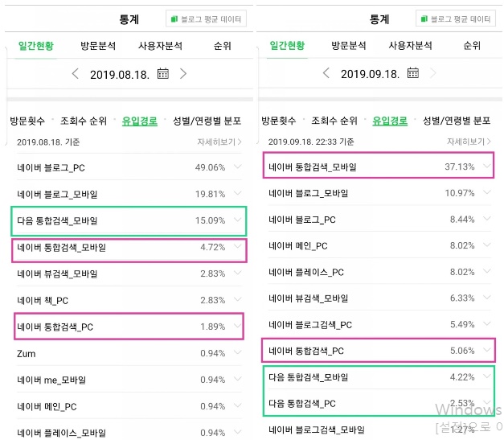Open 방문횟수 section in right panel

[279, 121]
